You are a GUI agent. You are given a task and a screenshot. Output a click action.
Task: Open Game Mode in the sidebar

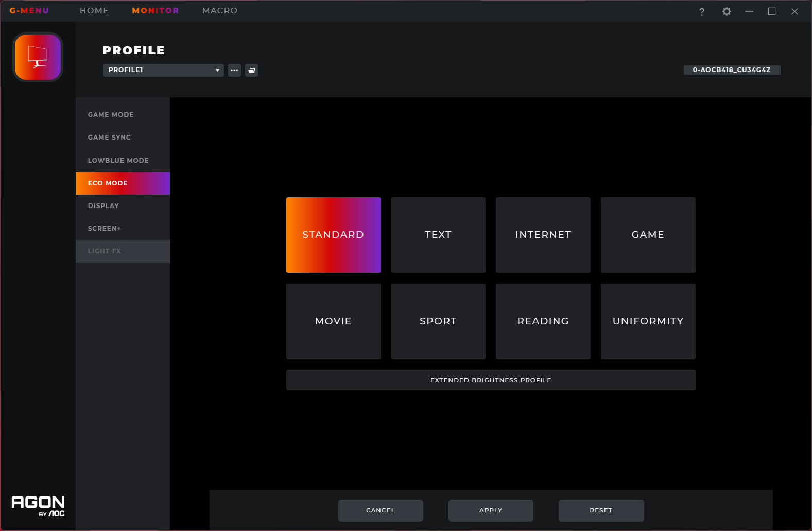tap(111, 115)
